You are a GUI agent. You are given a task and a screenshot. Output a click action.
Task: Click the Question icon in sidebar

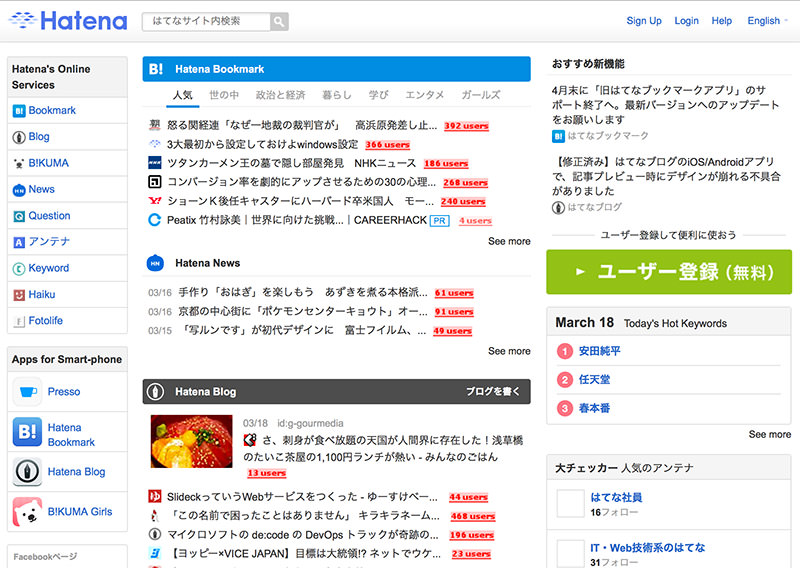[19, 216]
